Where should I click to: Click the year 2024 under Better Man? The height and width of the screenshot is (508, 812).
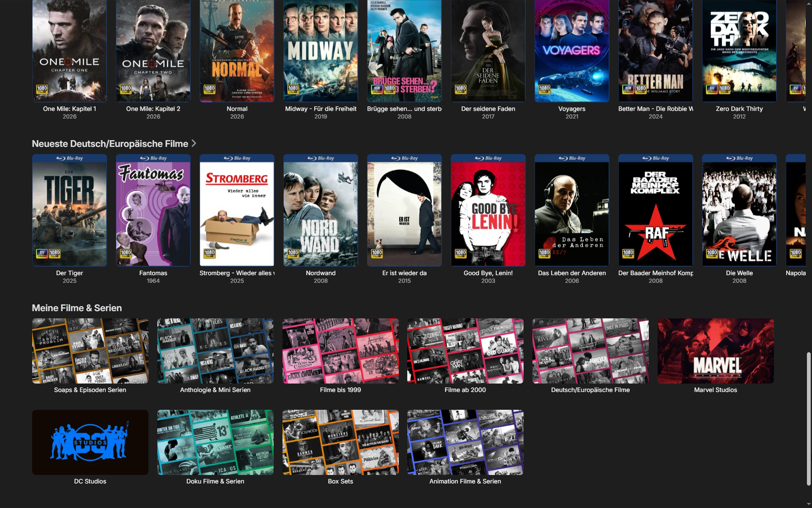(x=656, y=116)
